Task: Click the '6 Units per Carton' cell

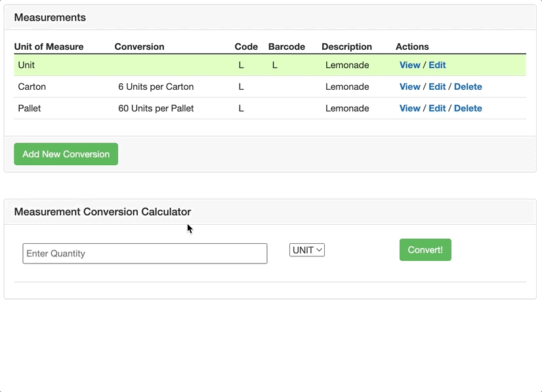Action: (156, 87)
